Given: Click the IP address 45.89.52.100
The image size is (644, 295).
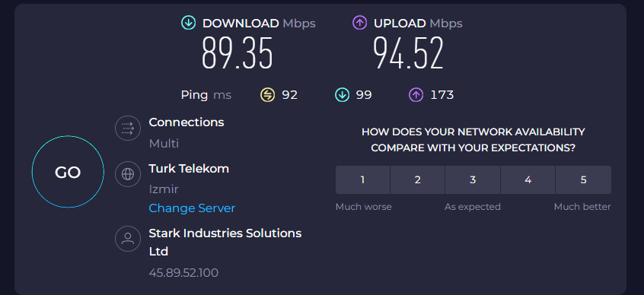Looking at the screenshot, I should [x=183, y=273].
